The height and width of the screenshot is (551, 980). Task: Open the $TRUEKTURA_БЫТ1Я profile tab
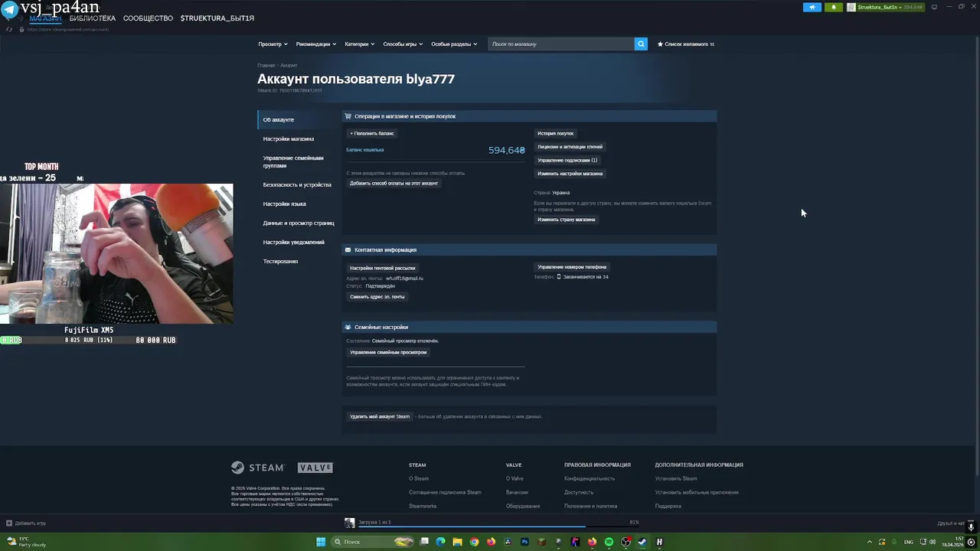coord(217,18)
